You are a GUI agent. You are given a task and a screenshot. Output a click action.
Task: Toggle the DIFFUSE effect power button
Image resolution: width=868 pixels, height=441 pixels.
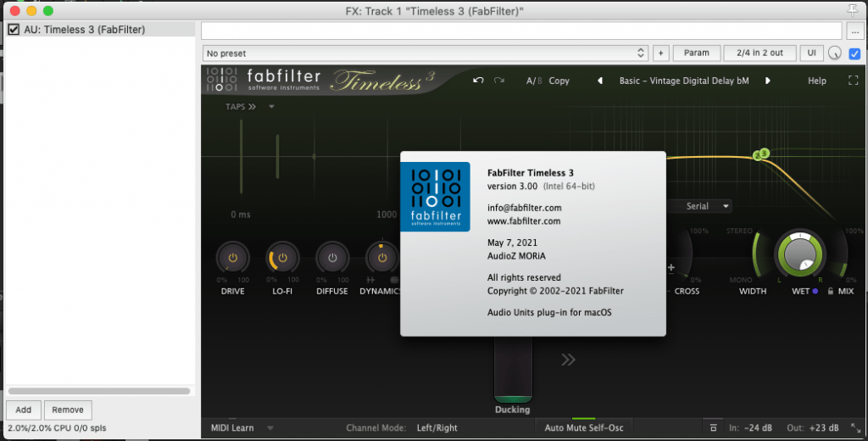click(332, 258)
